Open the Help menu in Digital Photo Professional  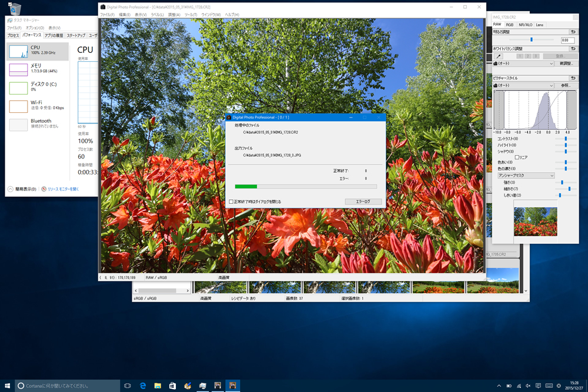[232, 15]
